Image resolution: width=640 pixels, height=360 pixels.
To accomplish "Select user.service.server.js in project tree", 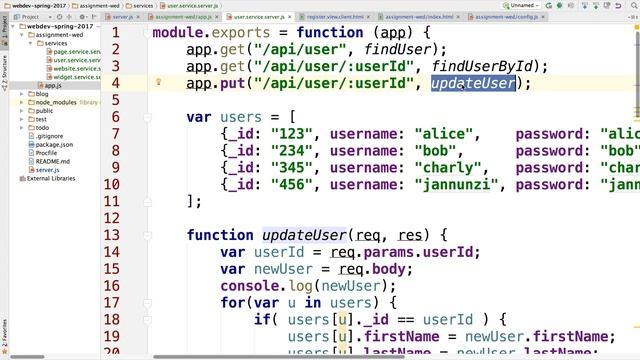I will tap(73, 60).
